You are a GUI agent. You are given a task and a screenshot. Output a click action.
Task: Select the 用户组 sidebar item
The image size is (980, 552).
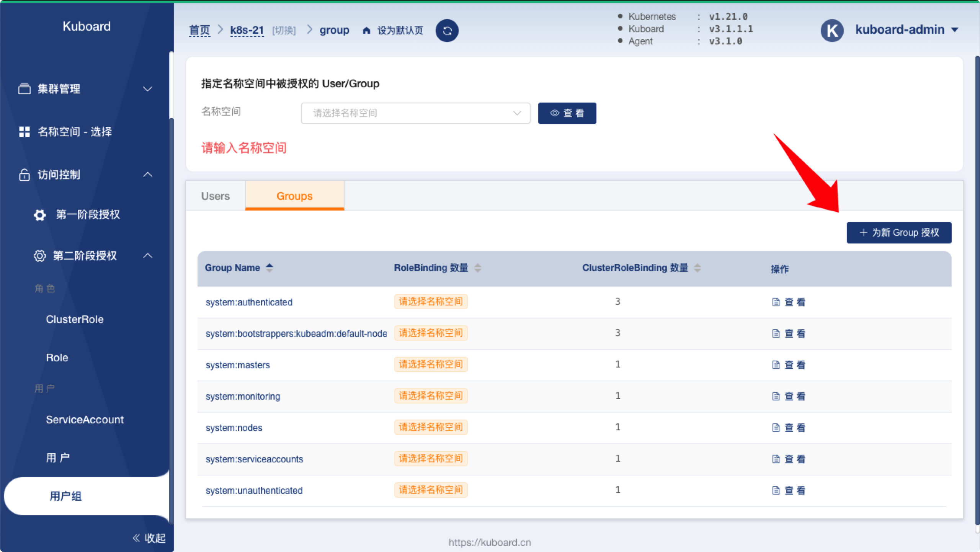coord(87,496)
